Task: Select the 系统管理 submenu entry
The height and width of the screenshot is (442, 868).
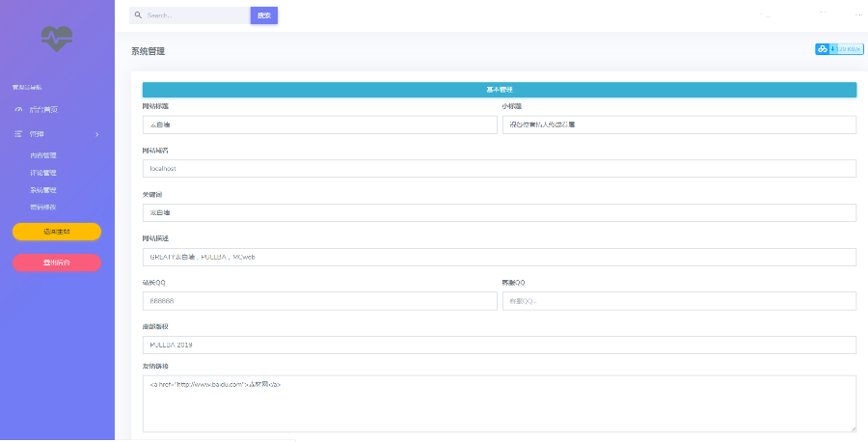Action: (43, 190)
